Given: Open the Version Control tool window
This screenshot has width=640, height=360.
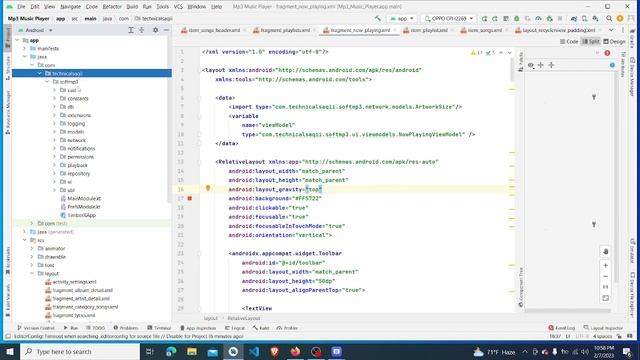Looking at the screenshot, I should click(x=36, y=328).
